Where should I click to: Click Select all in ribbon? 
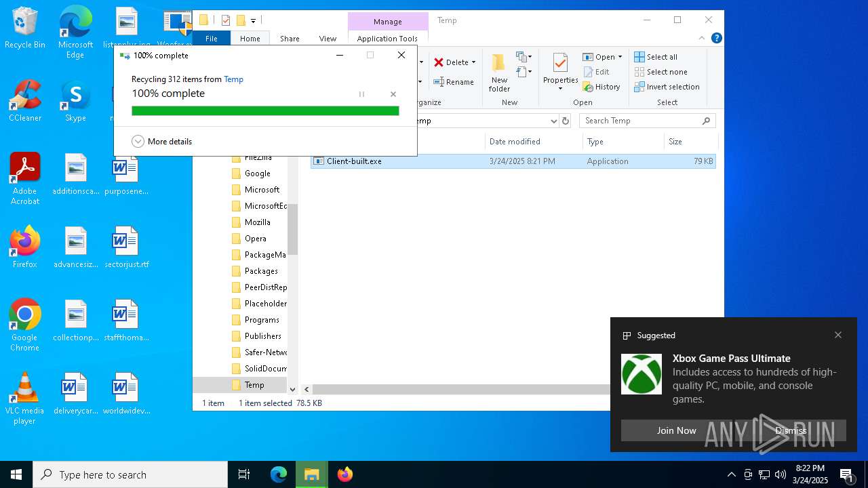656,57
